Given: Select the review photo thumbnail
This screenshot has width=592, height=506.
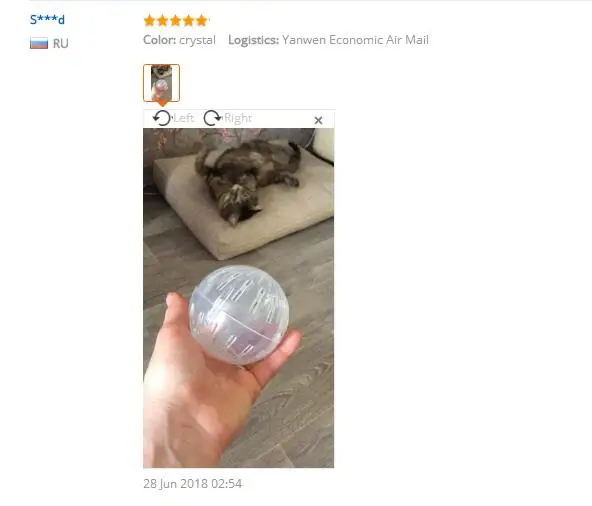Looking at the screenshot, I should click(161, 83).
